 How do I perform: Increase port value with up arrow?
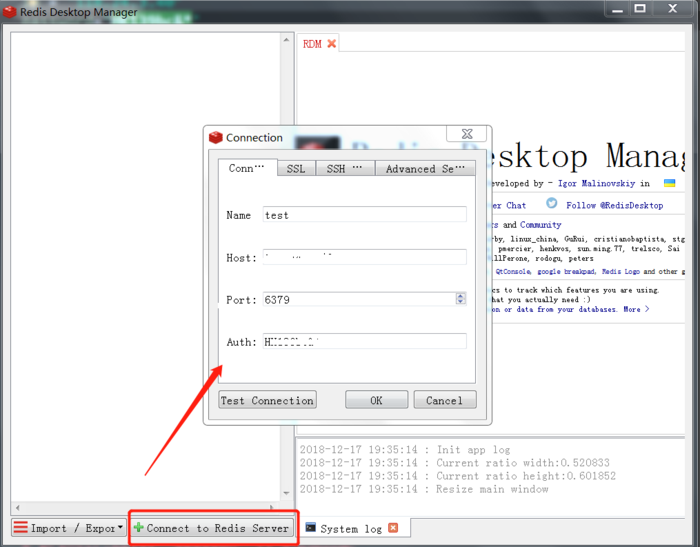coord(461,296)
